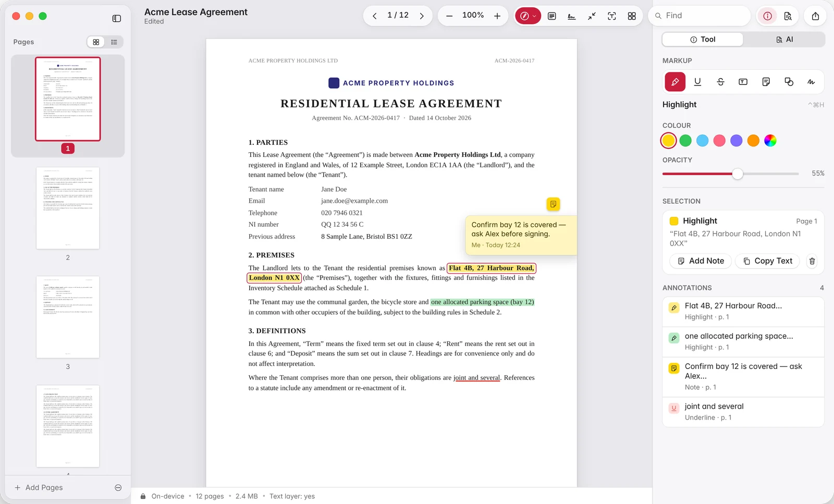
Task: Click the shrink arrows toolbar icon
Action: click(x=592, y=16)
